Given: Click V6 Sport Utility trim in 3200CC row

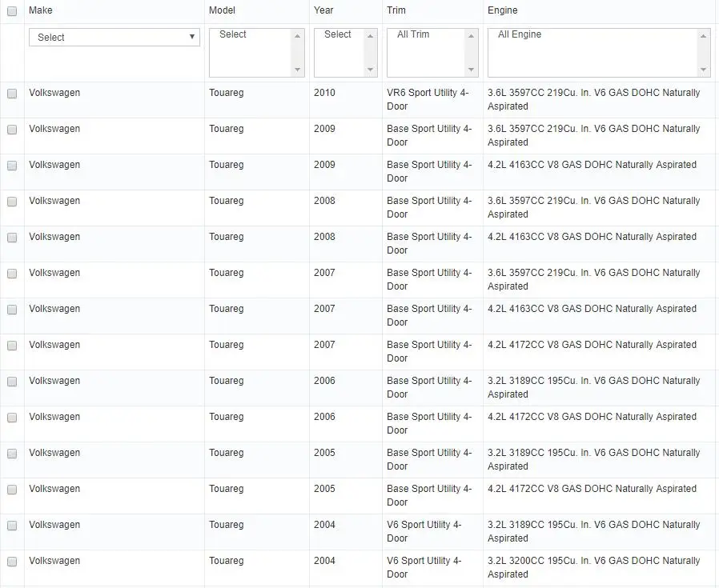Looking at the screenshot, I should point(424,567).
